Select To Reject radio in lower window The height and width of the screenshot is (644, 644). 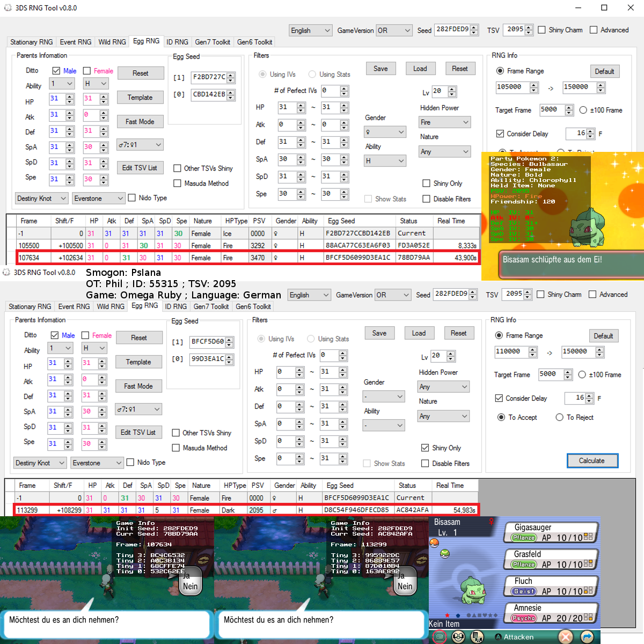click(x=560, y=418)
